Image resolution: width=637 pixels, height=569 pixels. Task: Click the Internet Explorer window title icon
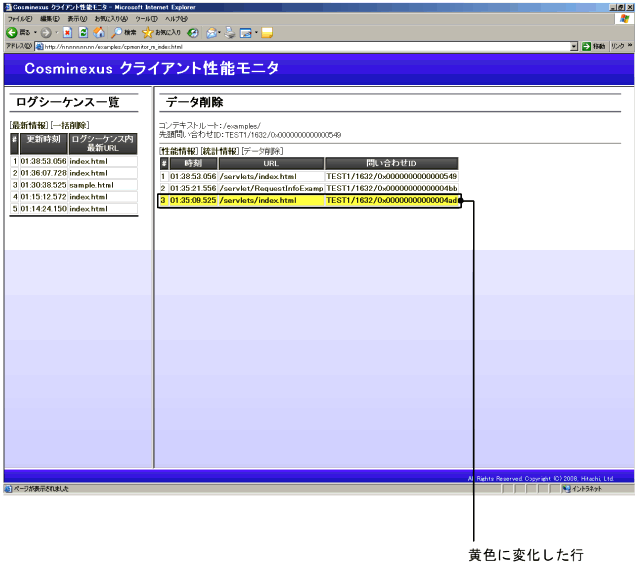8,7
